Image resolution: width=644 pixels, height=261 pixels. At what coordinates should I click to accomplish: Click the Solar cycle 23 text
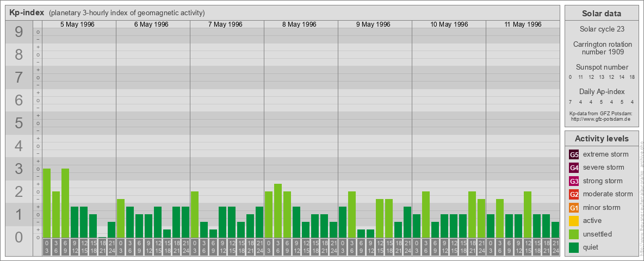602,29
